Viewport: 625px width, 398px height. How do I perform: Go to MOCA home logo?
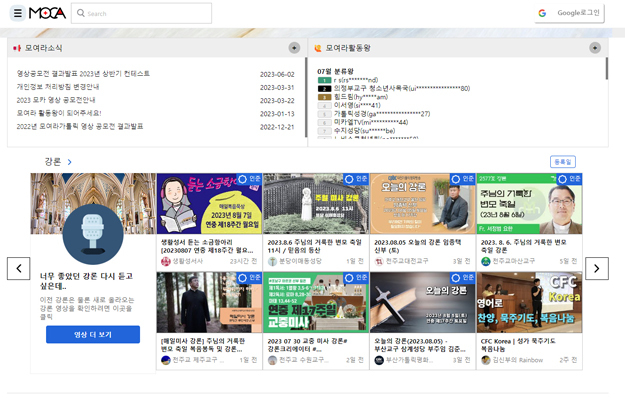[47, 13]
